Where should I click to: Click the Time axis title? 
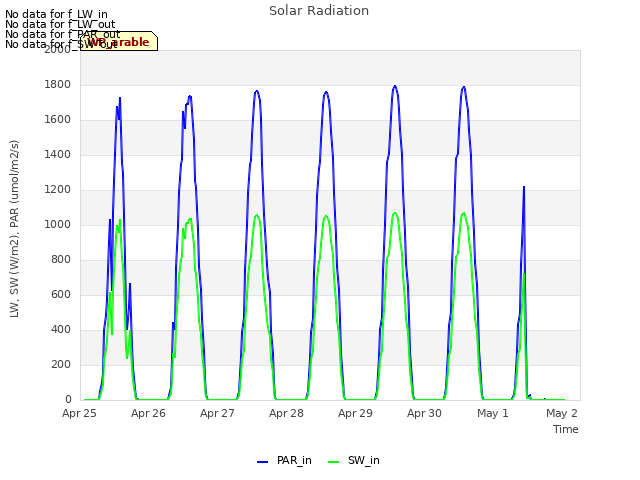click(x=566, y=429)
